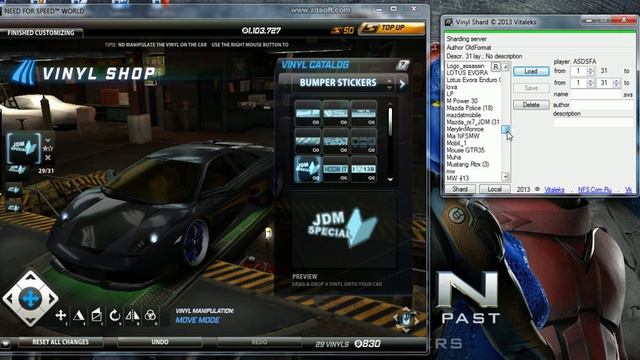The width and height of the screenshot is (640, 360).
Task: Click the chevron icon above the layer star
Action: pos(48,140)
